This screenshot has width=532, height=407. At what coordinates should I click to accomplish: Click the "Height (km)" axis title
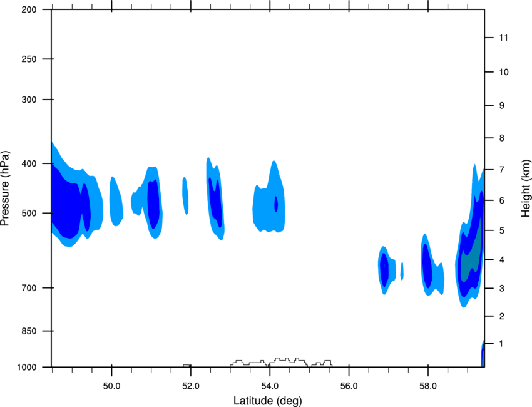pos(525,188)
